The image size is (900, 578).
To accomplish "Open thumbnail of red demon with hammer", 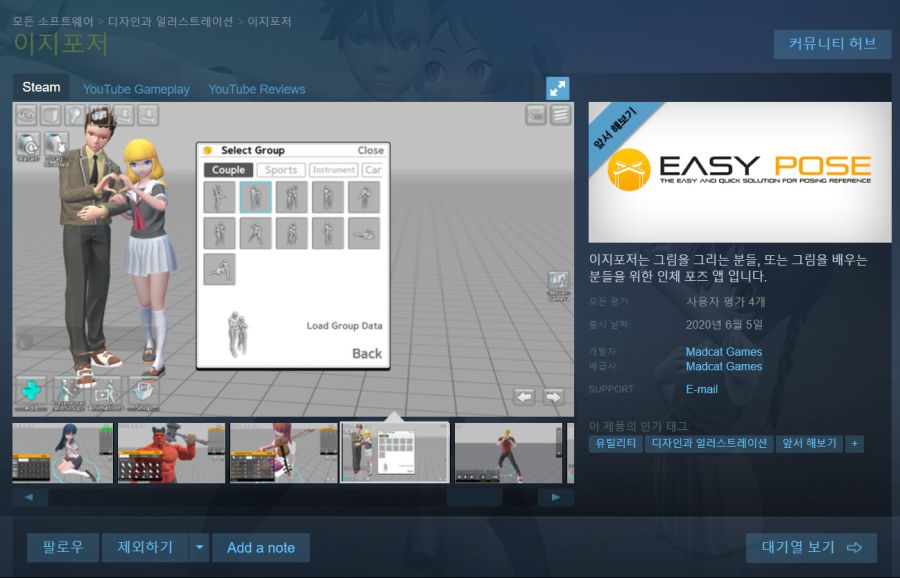I will click(x=171, y=453).
